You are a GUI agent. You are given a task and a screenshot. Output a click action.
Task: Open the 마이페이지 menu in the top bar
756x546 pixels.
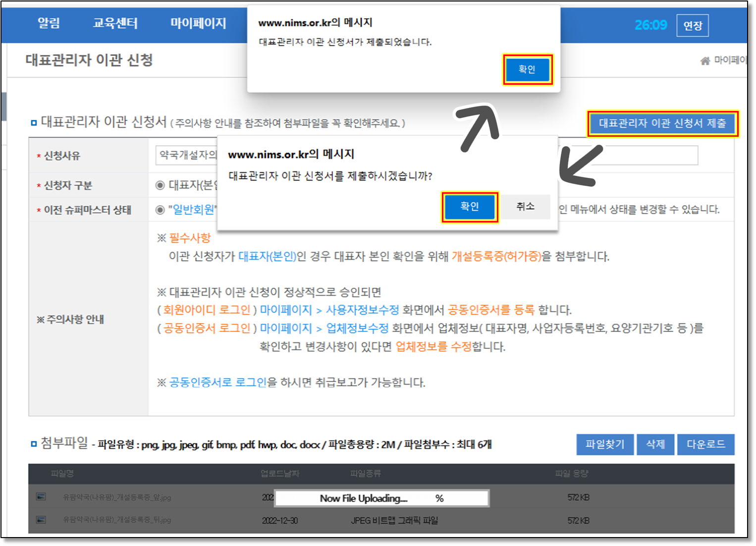coord(198,23)
